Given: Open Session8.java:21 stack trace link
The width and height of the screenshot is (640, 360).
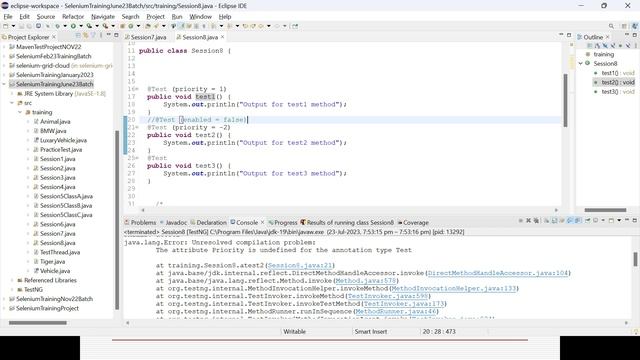Looking at the screenshot, I should [x=300, y=265].
